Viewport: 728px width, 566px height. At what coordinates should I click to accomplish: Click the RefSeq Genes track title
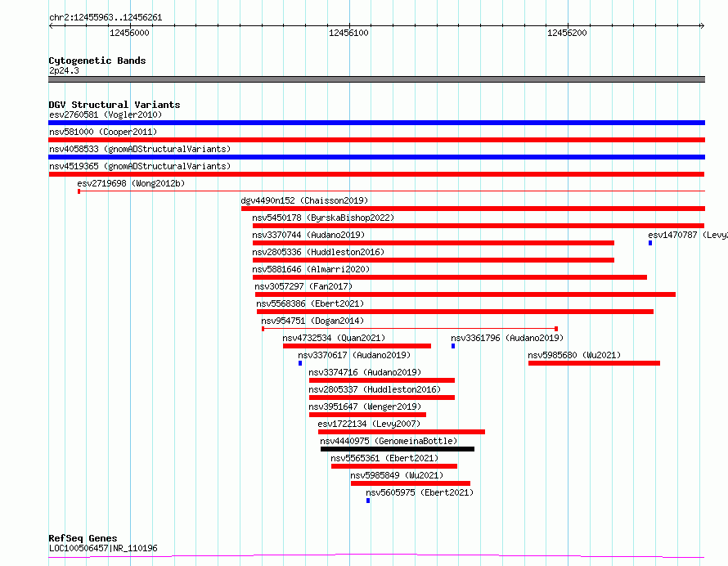coord(83,539)
